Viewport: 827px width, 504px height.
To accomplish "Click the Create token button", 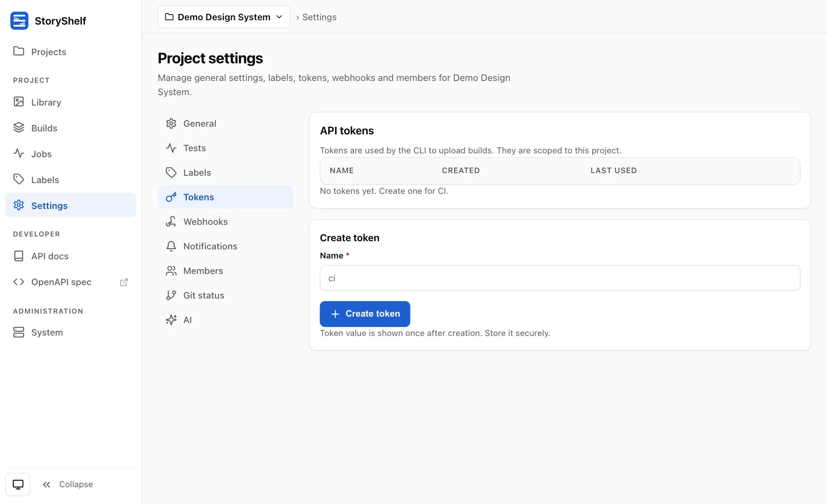I will click(x=365, y=314).
